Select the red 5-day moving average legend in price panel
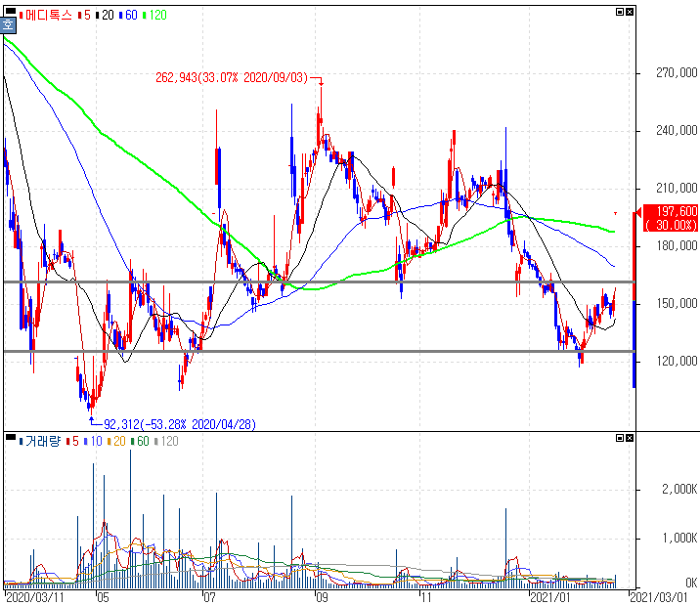The height and width of the screenshot is (606, 700). tap(84, 16)
